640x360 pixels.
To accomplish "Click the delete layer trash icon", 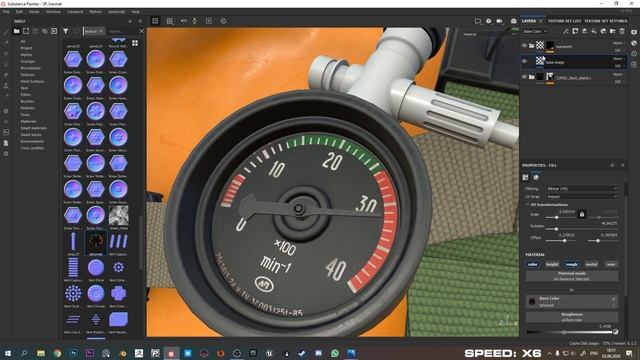I will coord(622,31).
